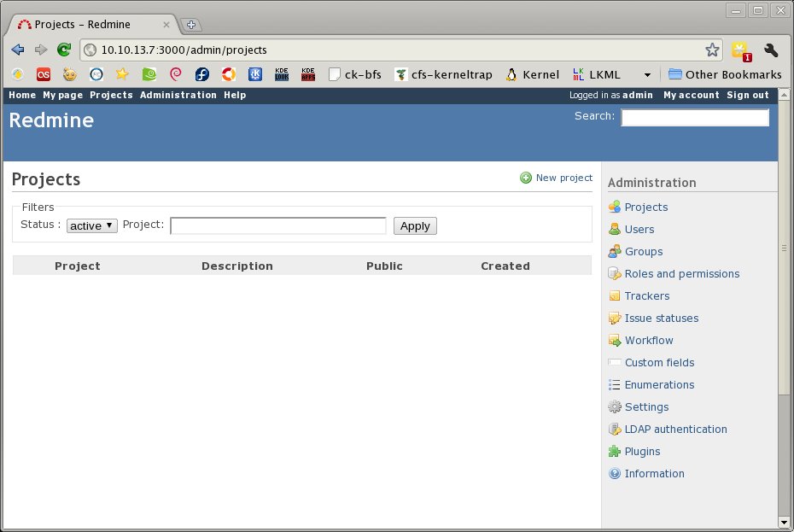Viewport: 794px width, 532px height.
Task: Open the Last.fm bookmark icon
Action: click(44, 75)
